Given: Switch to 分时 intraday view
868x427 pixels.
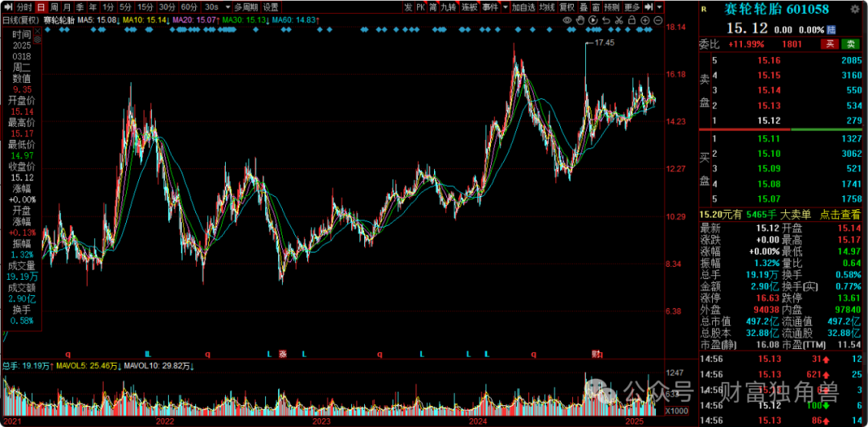Looking at the screenshot, I should coord(24,7).
